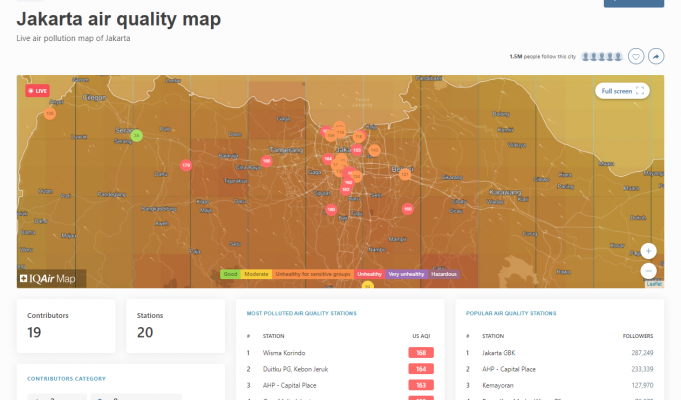The width and height of the screenshot is (681, 400).
Task: Click the red LIVE indicator badge
Action: pos(38,91)
